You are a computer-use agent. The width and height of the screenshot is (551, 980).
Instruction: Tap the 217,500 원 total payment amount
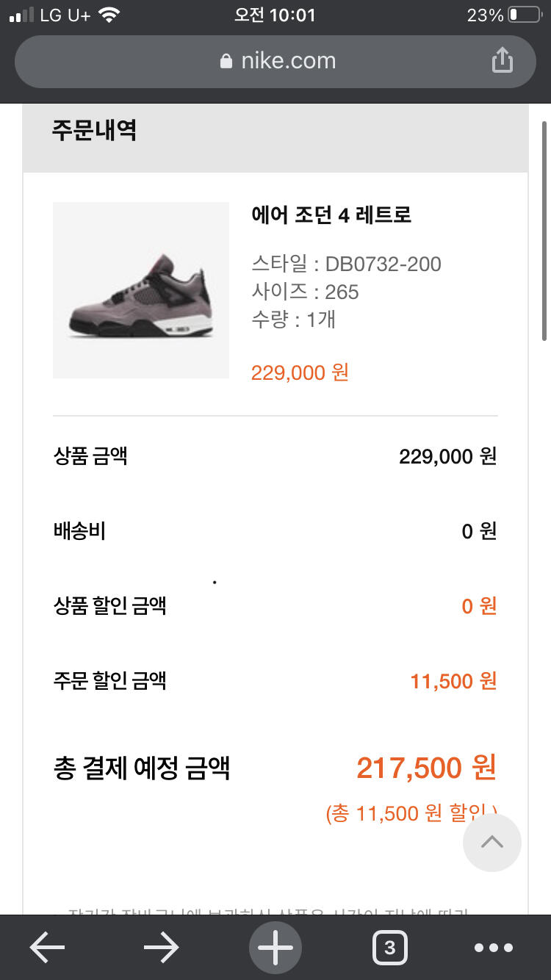pyautogui.click(x=426, y=768)
